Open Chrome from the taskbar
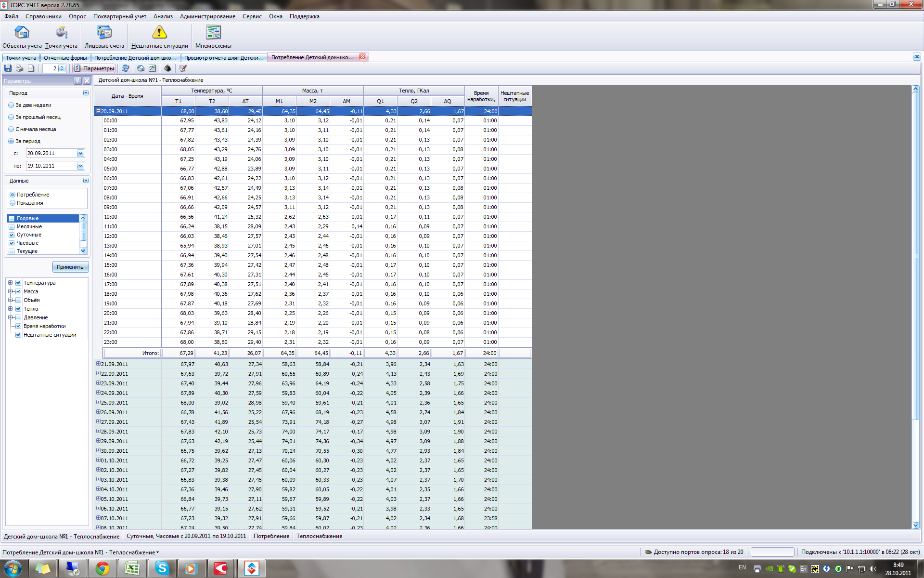This screenshot has height=578, width=924. (102, 569)
